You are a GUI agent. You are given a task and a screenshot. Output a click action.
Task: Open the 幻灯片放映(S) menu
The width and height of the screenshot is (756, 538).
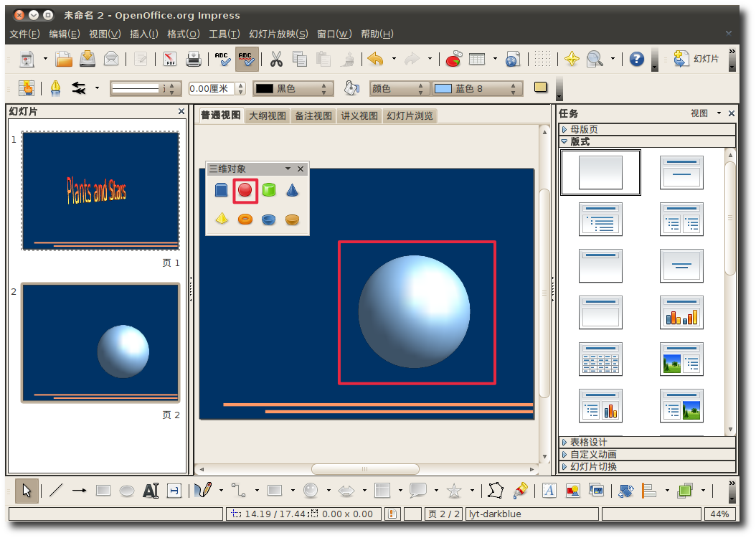[278, 34]
